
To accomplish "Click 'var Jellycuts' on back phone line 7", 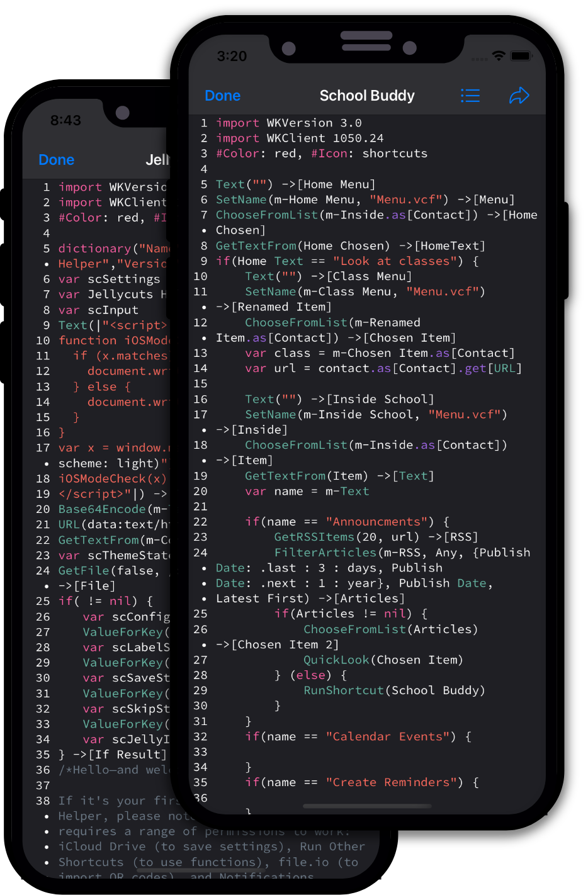I will pyautogui.click(x=106, y=295).
